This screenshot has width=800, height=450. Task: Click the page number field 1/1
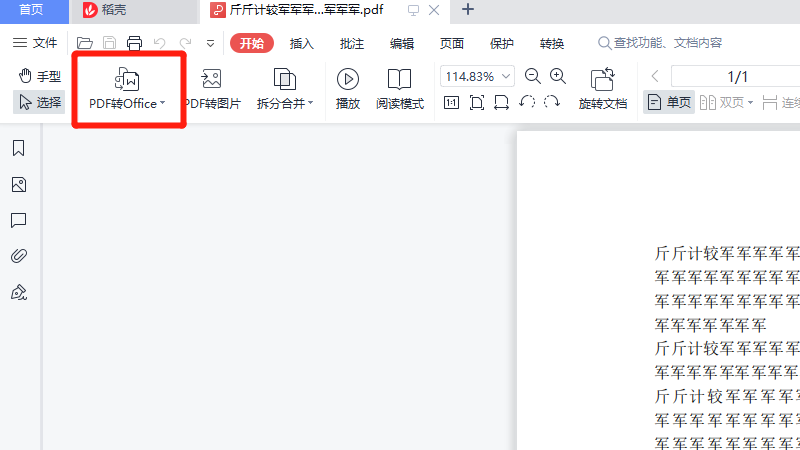[737, 76]
